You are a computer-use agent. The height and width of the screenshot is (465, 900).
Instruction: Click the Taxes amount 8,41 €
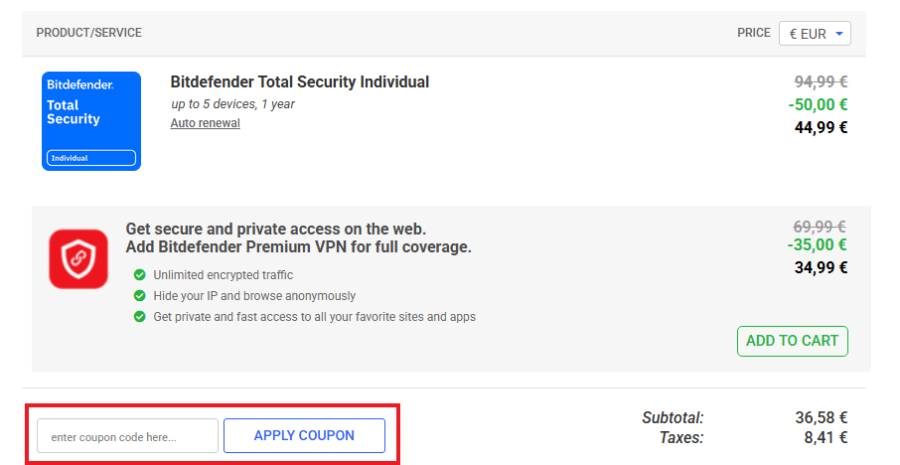point(825,437)
